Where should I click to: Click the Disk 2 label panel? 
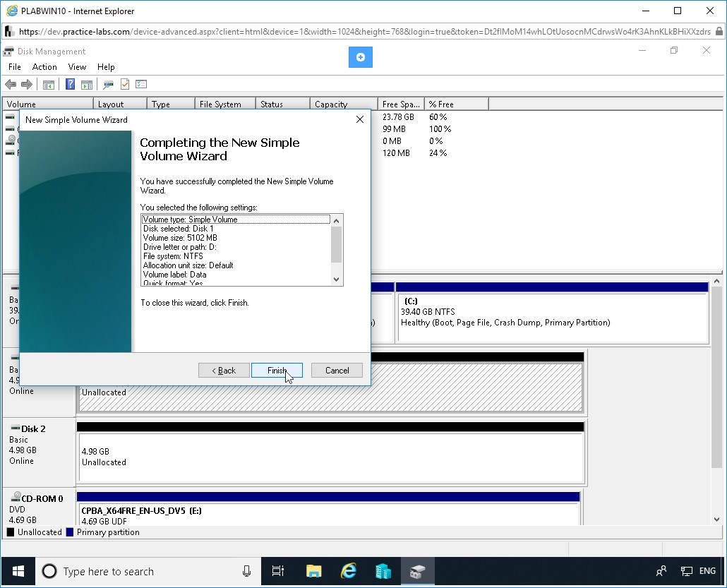(x=39, y=451)
